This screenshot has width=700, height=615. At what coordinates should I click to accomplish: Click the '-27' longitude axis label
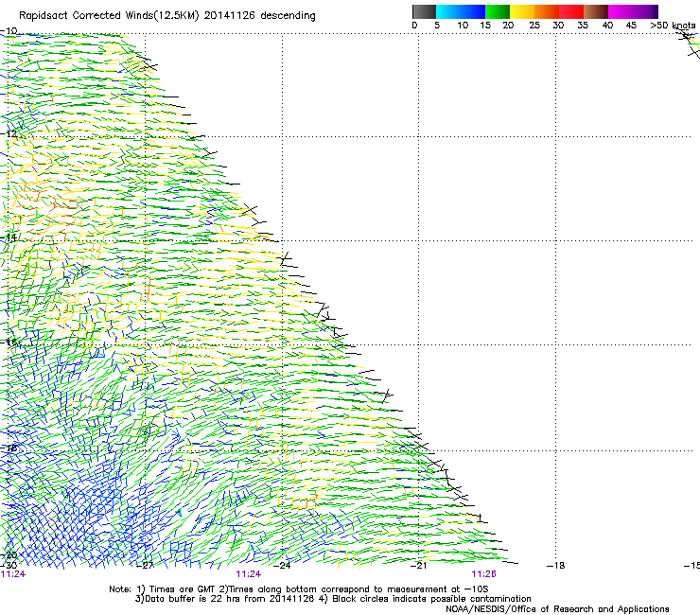pos(145,566)
